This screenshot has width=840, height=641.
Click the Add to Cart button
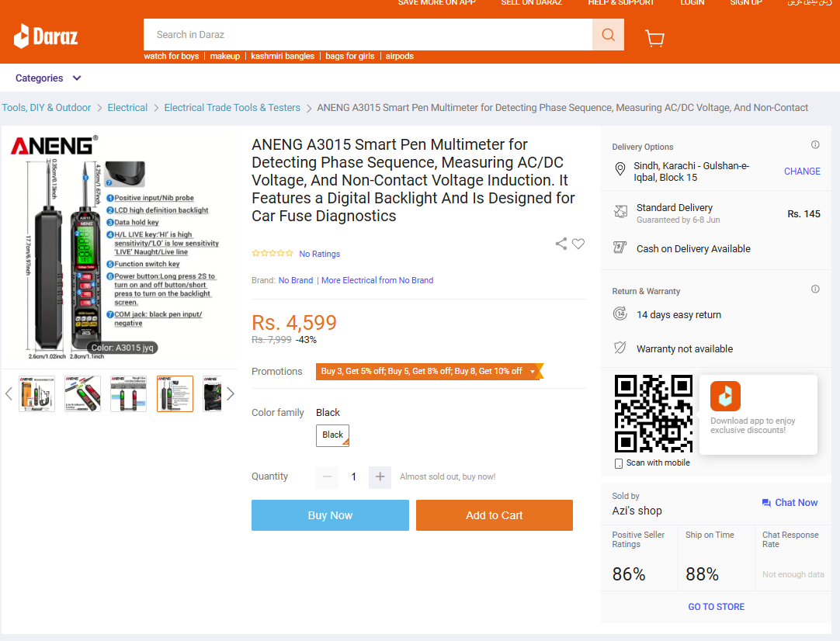[495, 515]
